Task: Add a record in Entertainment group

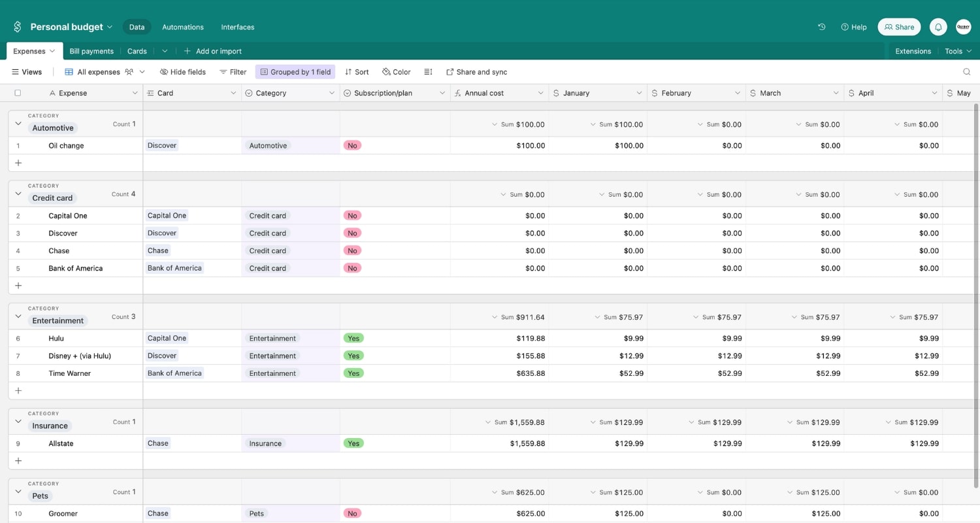Action: pyautogui.click(x=18, y=391)
